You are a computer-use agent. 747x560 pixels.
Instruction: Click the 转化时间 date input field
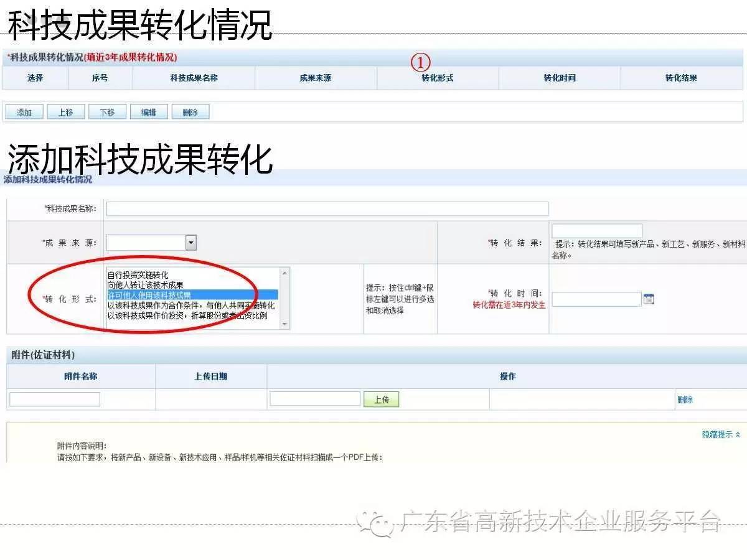tap(596, 299)
